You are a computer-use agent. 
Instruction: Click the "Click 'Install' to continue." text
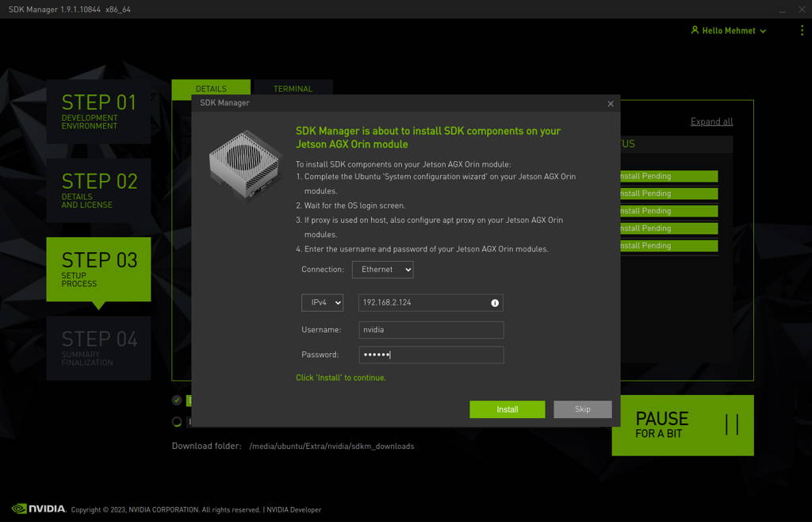click(x=341, y=378)
